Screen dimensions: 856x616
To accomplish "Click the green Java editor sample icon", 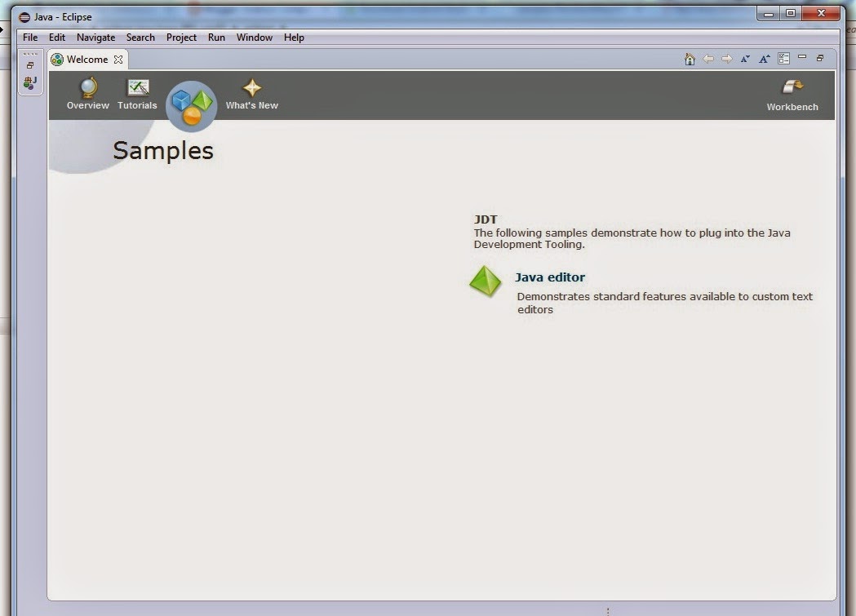I will [x=486, y=281].
